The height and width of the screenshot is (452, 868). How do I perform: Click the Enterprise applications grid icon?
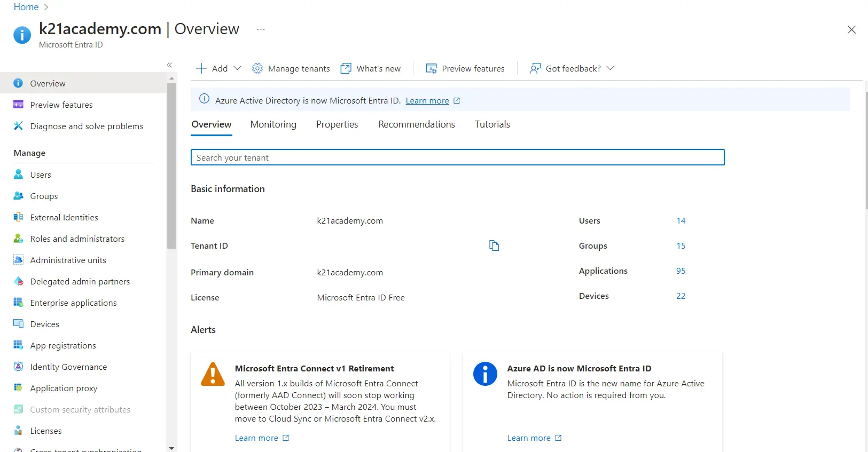point(18,303)
